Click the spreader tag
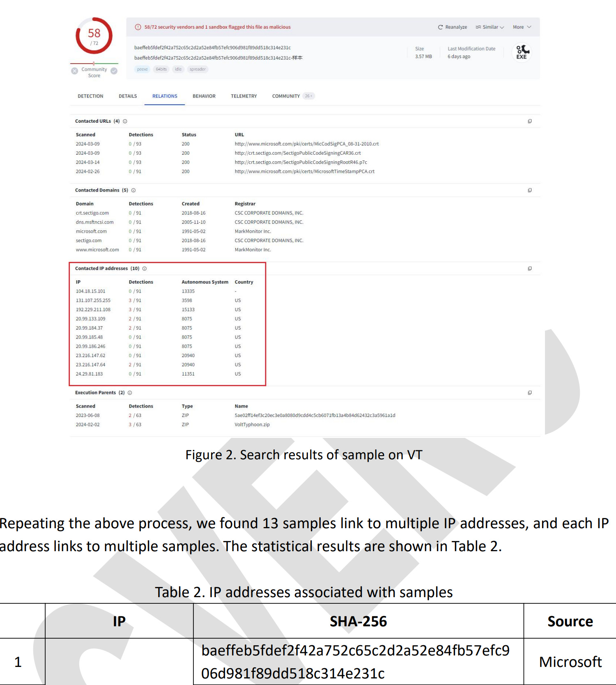This screenshot has height=685, width=616. pyautogui.click(x=198, y=69)
